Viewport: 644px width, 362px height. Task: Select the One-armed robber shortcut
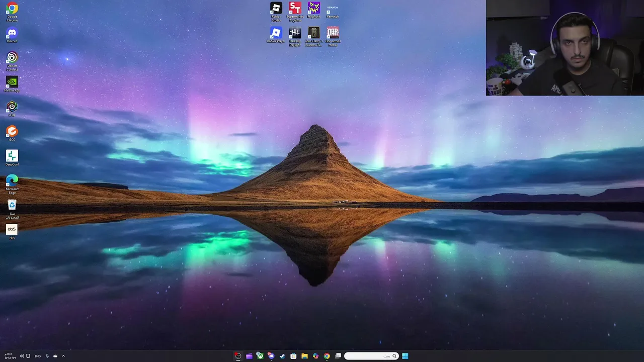[x=333, y=37]
